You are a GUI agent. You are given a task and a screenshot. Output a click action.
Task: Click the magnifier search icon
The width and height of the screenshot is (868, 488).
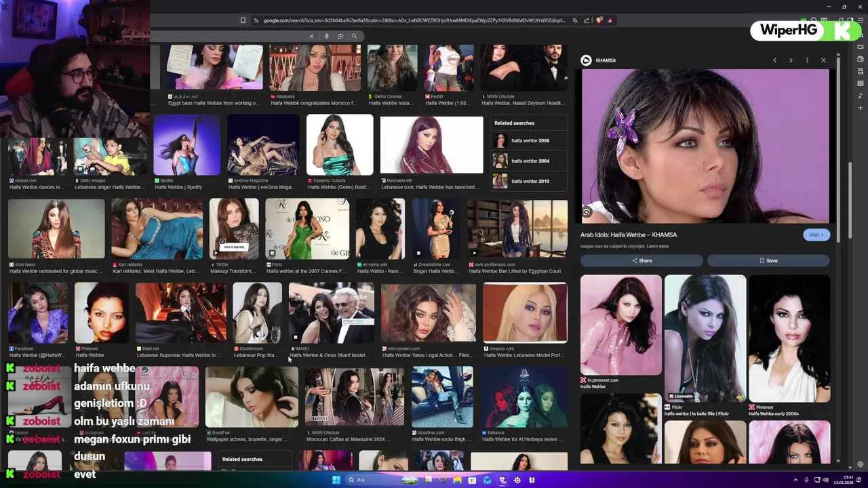point(354,36)
